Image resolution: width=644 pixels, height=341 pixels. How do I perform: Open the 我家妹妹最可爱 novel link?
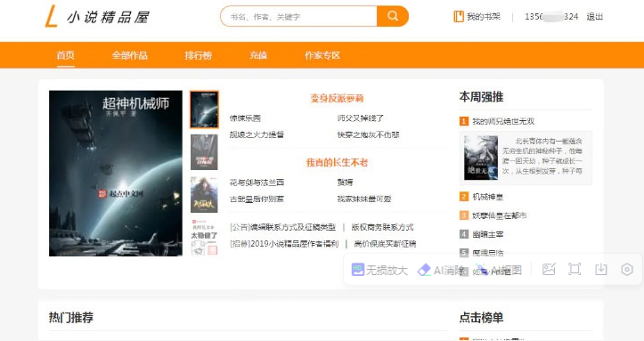point(364,199)
